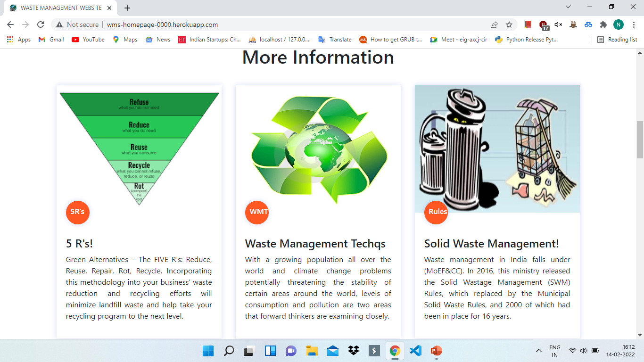Expand the hidden icons chevron in system tray
The image size is (644, 362).
538,351
